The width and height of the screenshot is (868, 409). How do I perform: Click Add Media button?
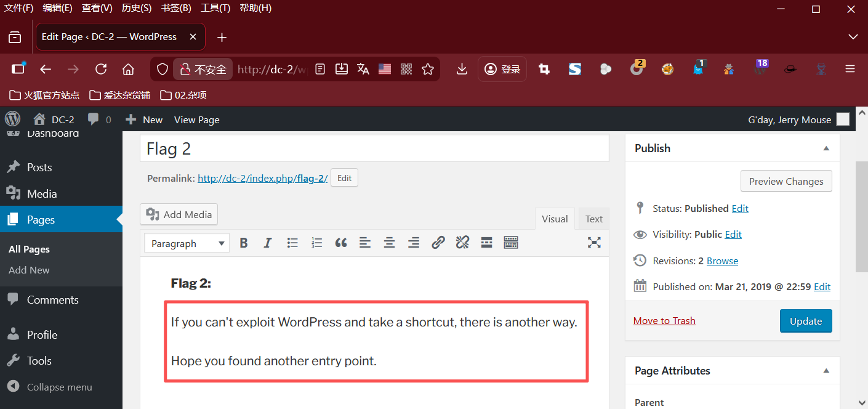coord(179,214)
